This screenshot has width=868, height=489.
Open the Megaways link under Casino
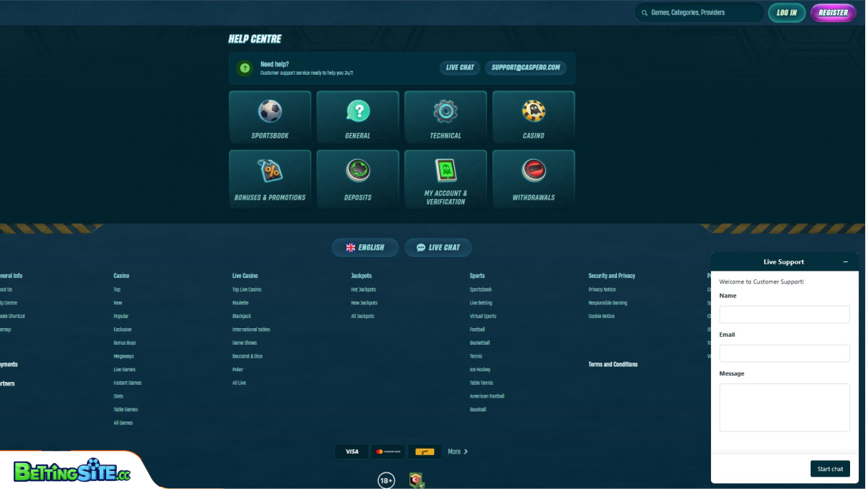pyautogui.click(x=123, y=356)
